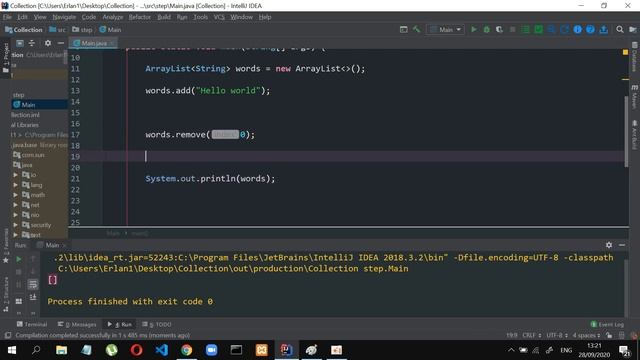This screenshot has width=640, height=360.
Task: Select Main class in Project tree
Action: coord(28,105)
